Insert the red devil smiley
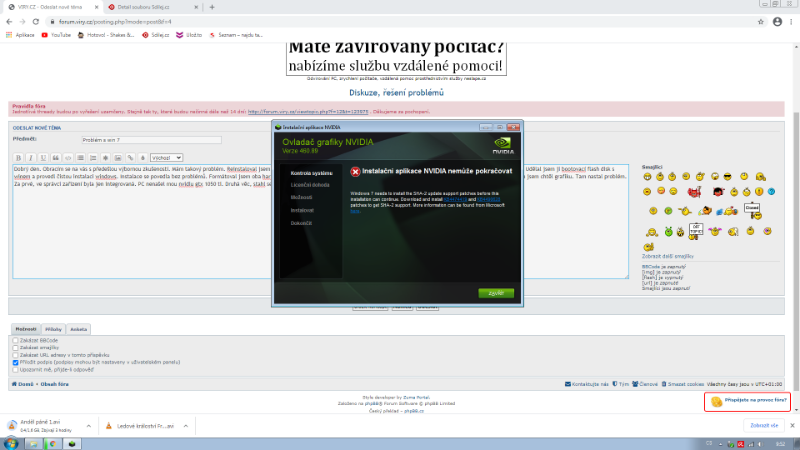The image size is (800, 450). coord(694,192)
